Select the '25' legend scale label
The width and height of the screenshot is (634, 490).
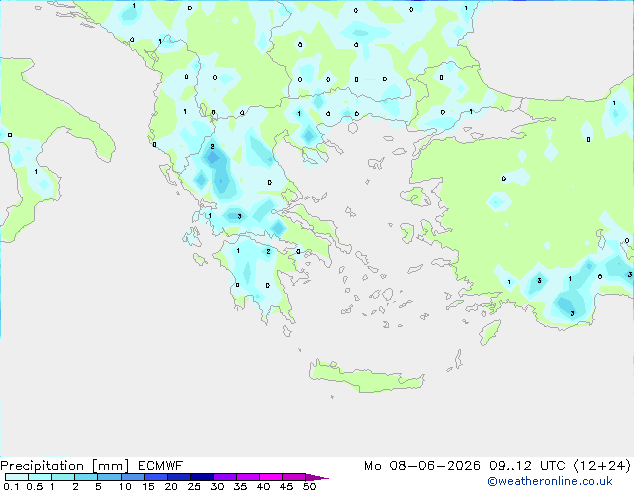194,486
